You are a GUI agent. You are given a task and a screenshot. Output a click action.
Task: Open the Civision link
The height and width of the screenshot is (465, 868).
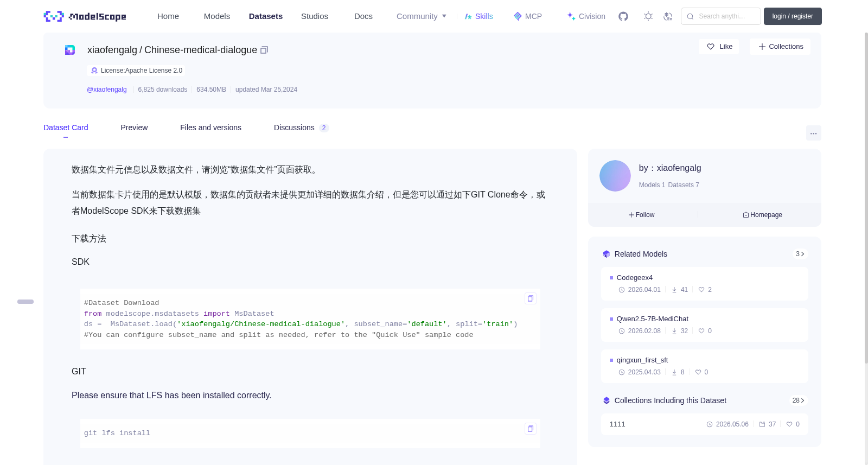tap(586, 16)
